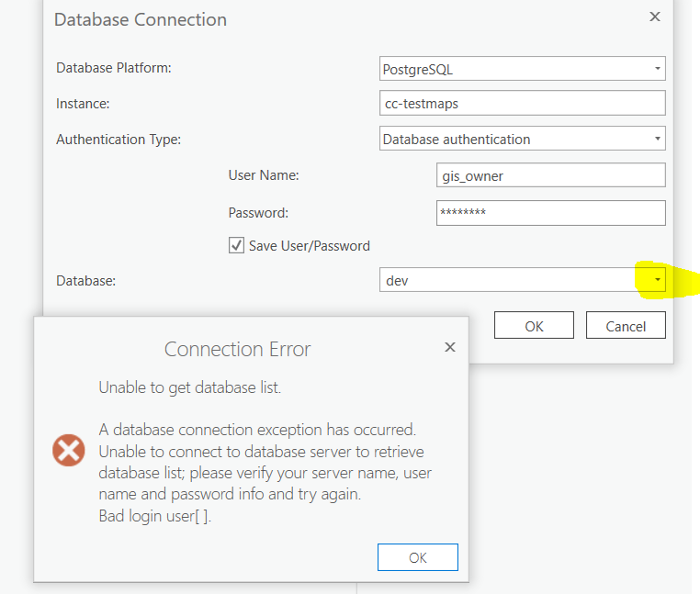Click the Database Platform label

tap(114, 68)
